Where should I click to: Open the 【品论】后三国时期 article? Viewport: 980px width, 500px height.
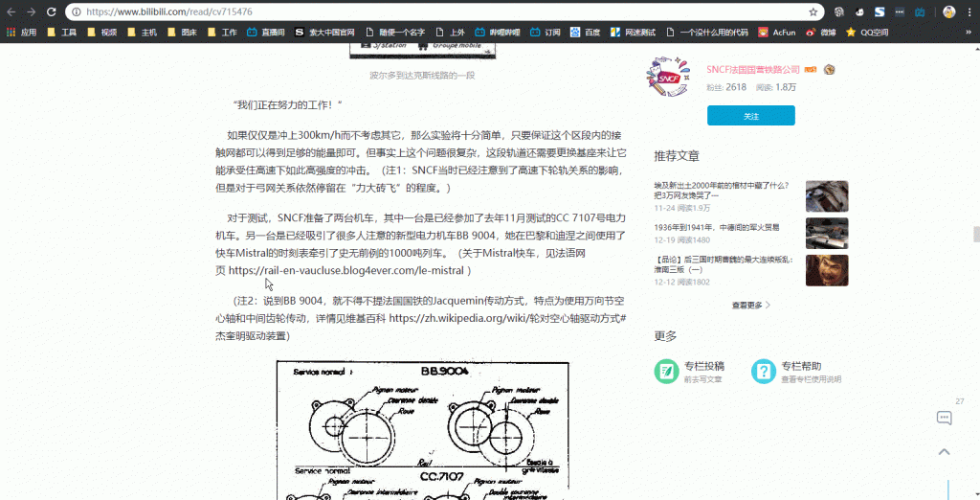point(724,264)
